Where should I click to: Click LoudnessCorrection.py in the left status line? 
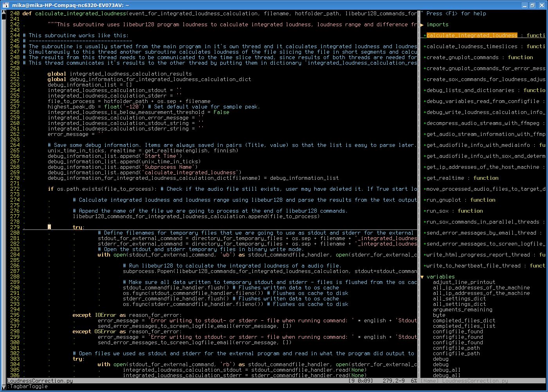coord(40,381)
